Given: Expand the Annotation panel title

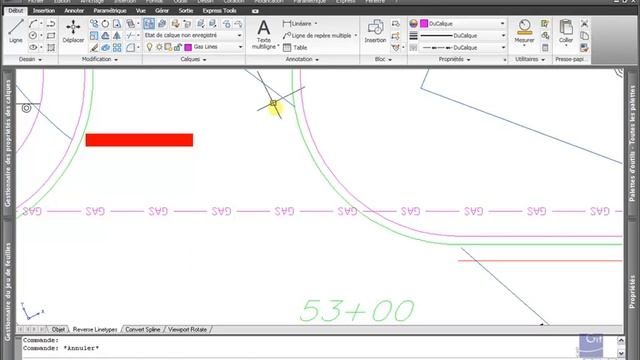Looking at the screenshot, I should tap(302, 60).
